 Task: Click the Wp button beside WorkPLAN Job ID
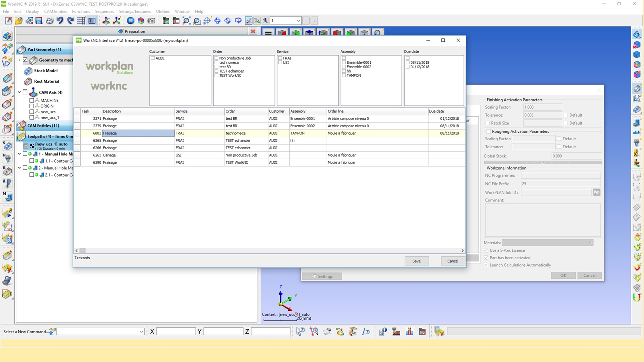pos(597,192)
